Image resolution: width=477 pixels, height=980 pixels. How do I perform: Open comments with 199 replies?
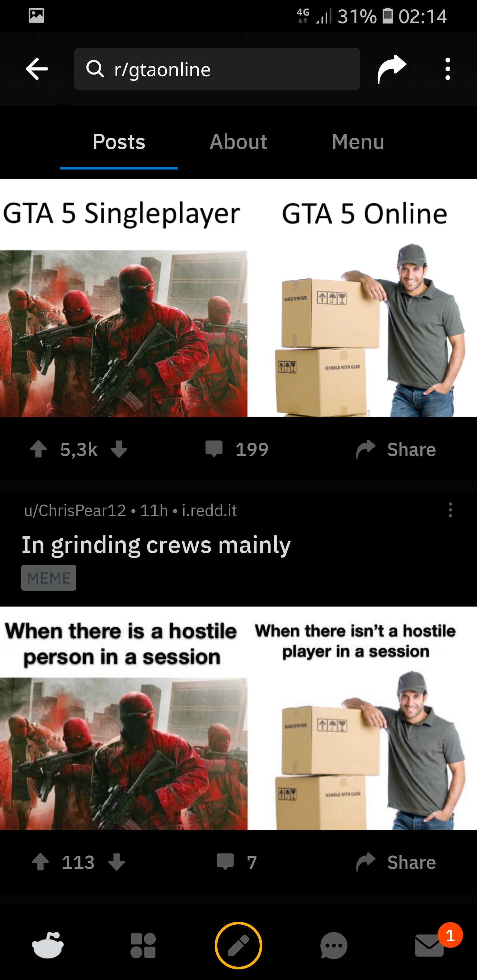point(237,449)
